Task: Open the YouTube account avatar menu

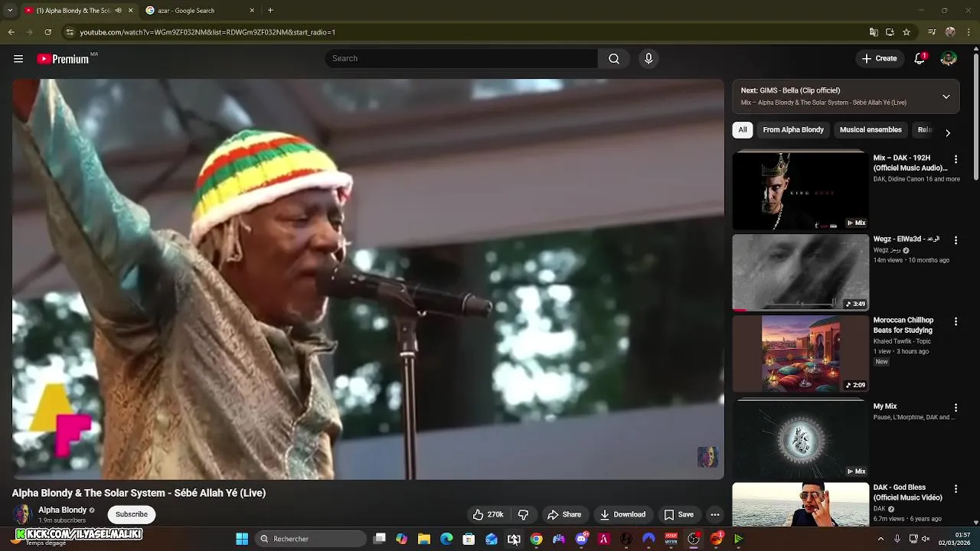Action: 949,59
